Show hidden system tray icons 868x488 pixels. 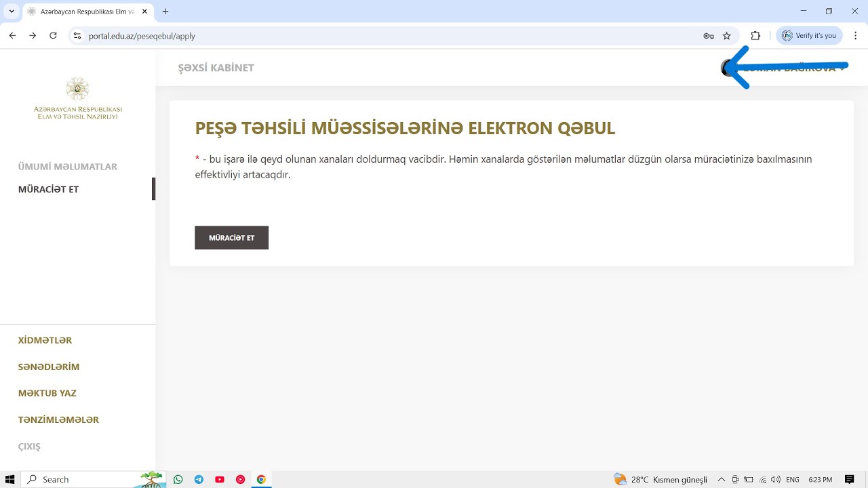point(722,479)
